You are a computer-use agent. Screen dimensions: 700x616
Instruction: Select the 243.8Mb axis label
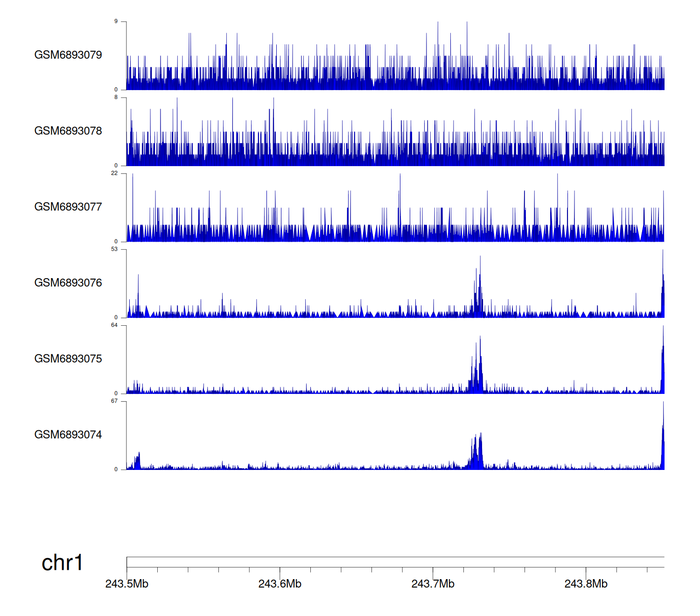[x=586, y=584]
